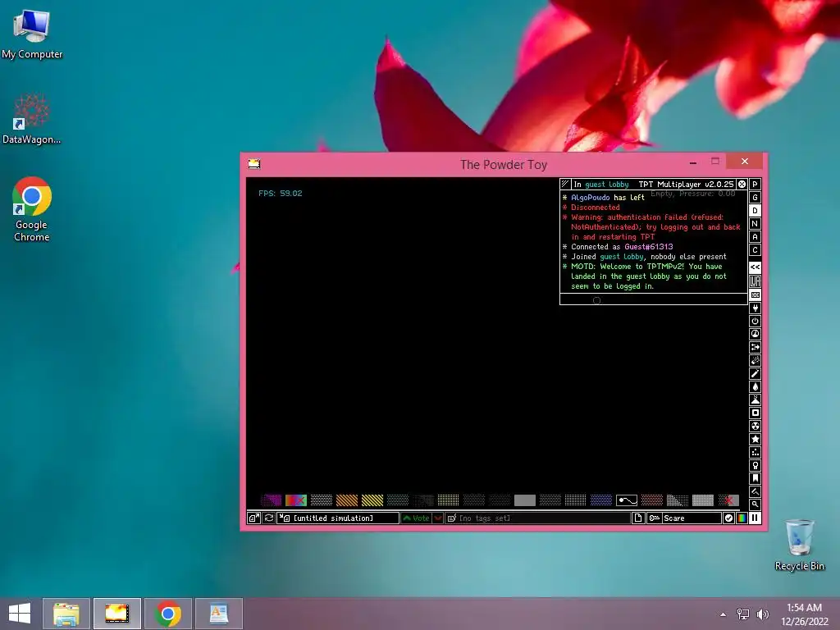Open the save browser icon
The width and height of the screenshot is (840, 630).
pos(254,518)
